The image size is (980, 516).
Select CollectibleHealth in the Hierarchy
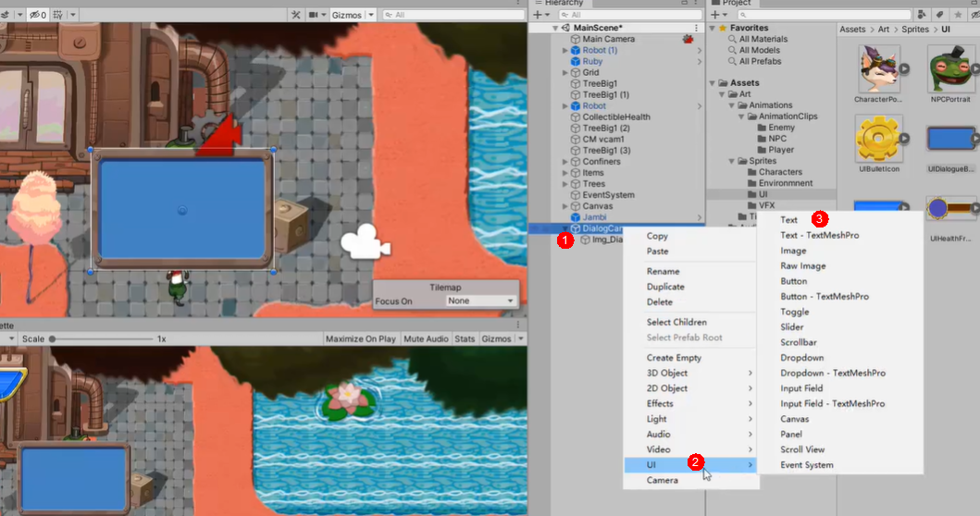tap(616, 117)
